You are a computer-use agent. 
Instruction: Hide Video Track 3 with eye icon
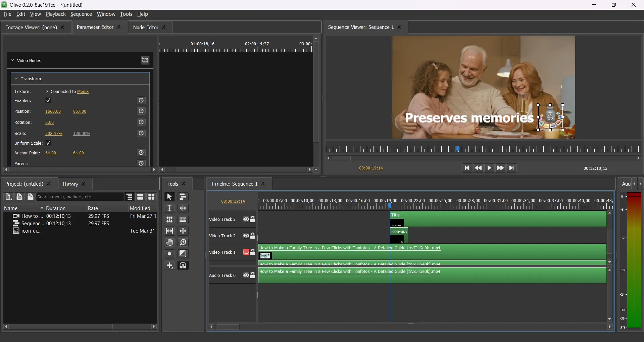click(246, 219)
